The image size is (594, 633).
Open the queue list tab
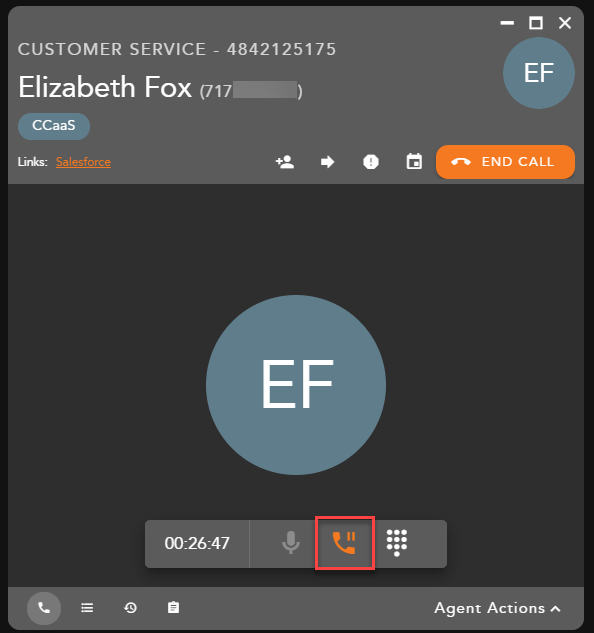click(x=87, y=608)
